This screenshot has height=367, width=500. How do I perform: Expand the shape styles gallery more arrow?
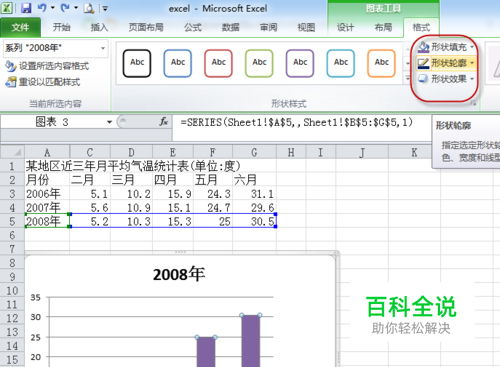[x=407, y=79]
